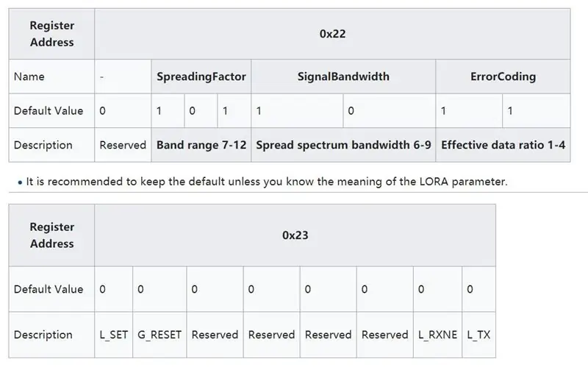Viewport: 588px width, 367px height.
Task: Click the default value above L_TX
Action: coord(479,289)
